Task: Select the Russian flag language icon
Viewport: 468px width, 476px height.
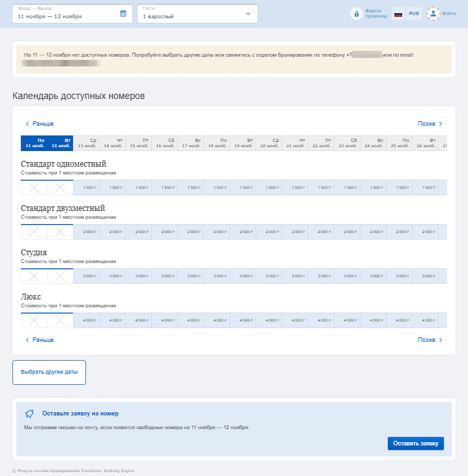Action: click(x=398, y=14)
